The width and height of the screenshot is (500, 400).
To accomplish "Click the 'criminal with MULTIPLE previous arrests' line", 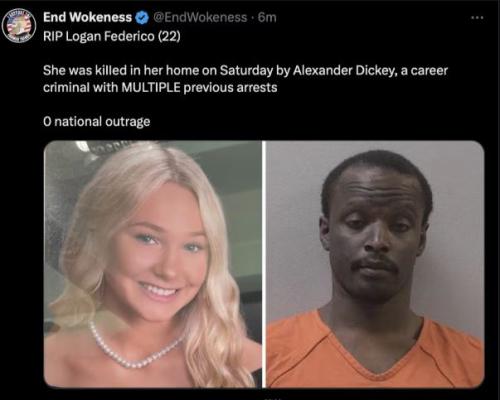I will click(x=160, y=87).
